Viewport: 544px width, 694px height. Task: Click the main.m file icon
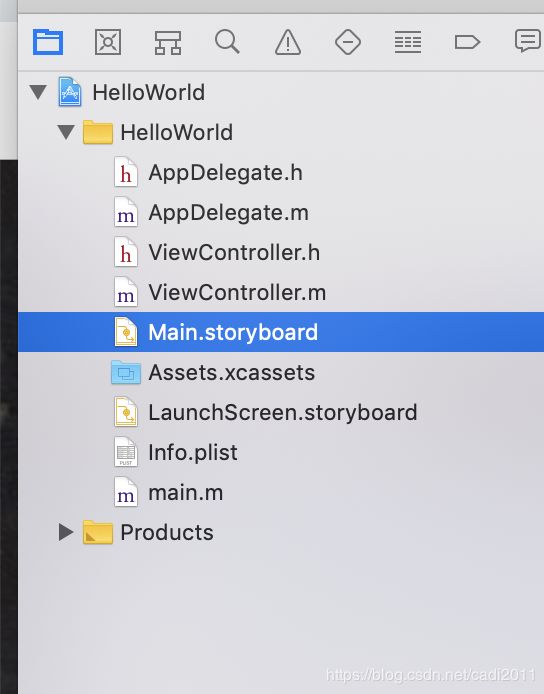pos(126,492)
